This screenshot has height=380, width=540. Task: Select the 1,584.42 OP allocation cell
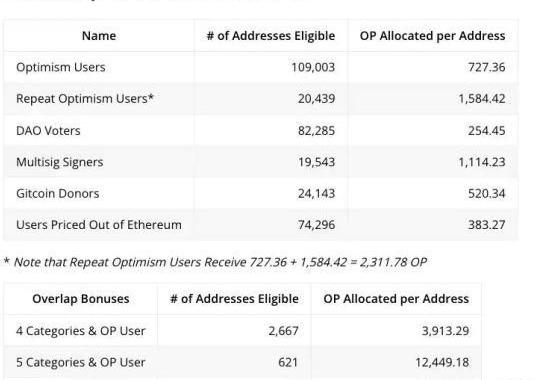tap(482, 99)
